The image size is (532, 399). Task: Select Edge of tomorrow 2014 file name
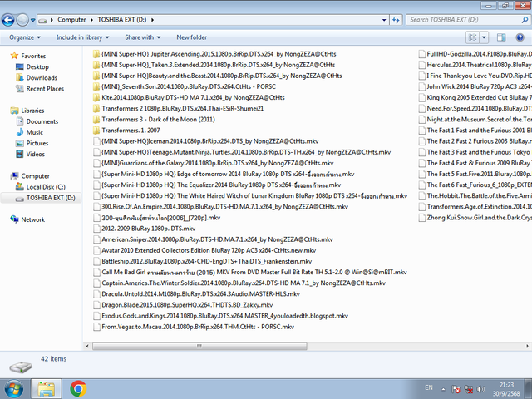pos(228,174)
